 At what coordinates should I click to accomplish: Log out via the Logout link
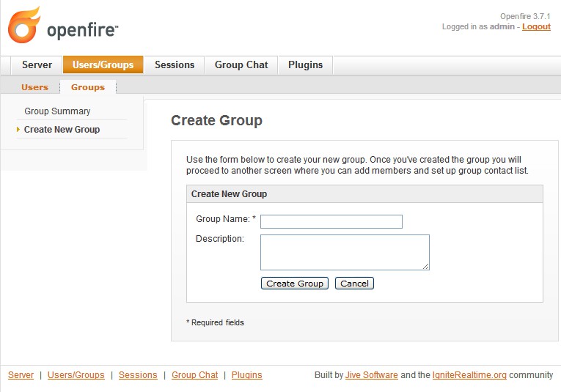(x=536, y=26)
